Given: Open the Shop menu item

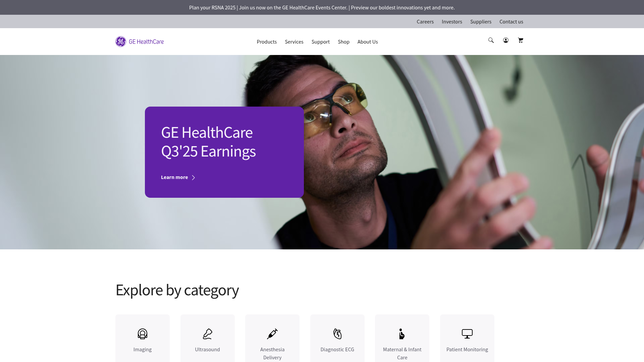Looking at the screenshot, I should [x=343, y=42].
